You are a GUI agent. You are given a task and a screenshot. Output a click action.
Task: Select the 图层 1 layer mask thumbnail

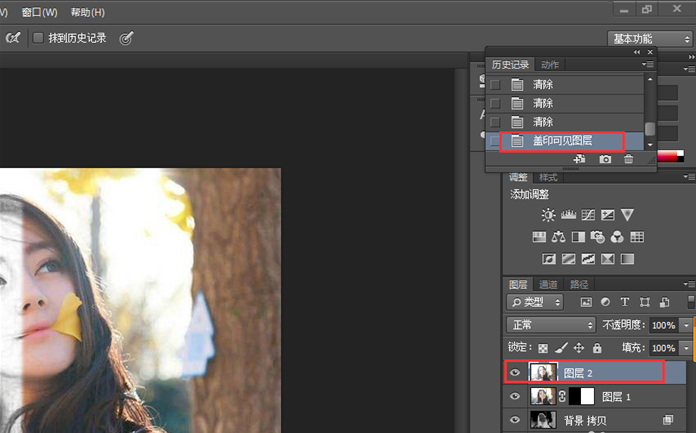coord(581,396)
